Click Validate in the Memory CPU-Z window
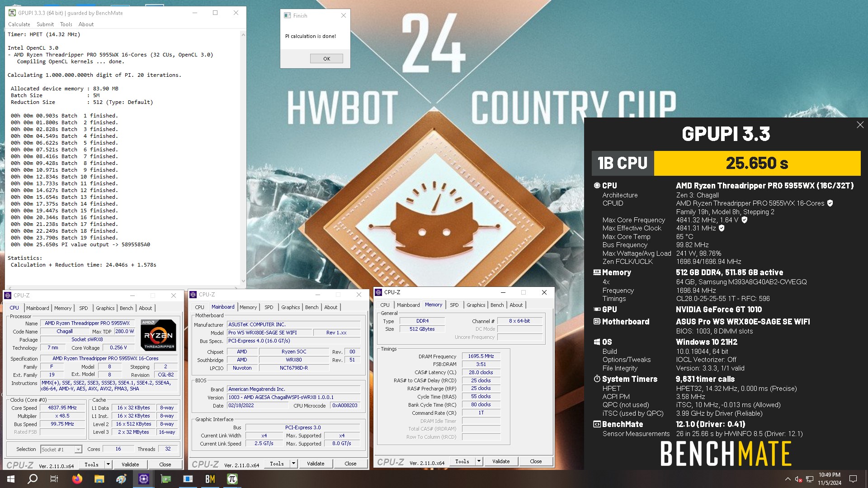Viewport: 868px width, 488px height. [501, 461]
